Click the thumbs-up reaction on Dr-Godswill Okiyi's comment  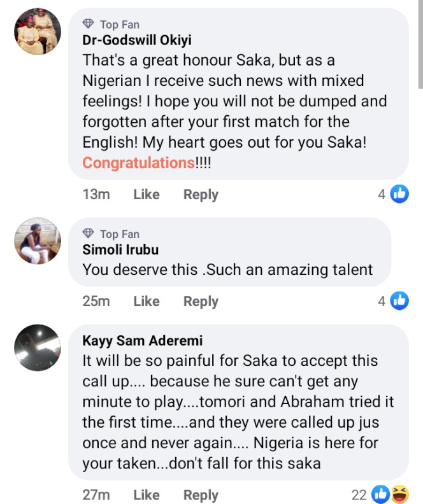pos(399,194)
